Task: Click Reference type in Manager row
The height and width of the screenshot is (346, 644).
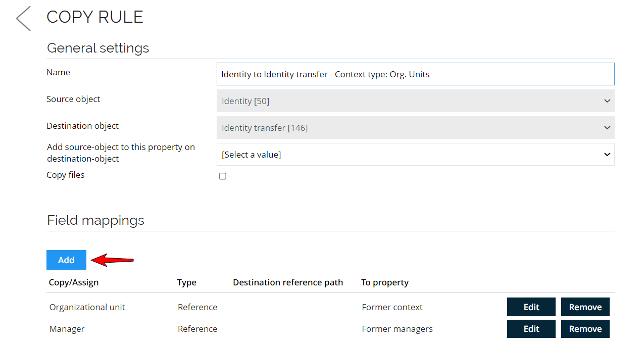Action: pos(197,329)
